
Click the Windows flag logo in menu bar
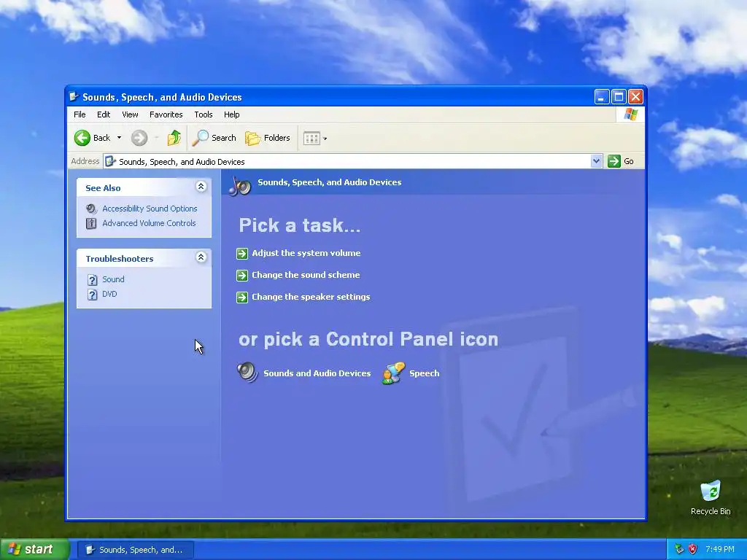(x=630, y=114)
